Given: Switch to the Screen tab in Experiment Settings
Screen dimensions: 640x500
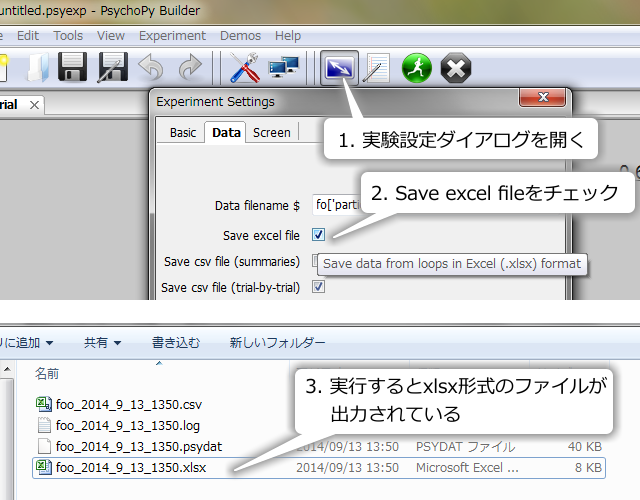Looking at the screenshot, I should click(271, 133).
